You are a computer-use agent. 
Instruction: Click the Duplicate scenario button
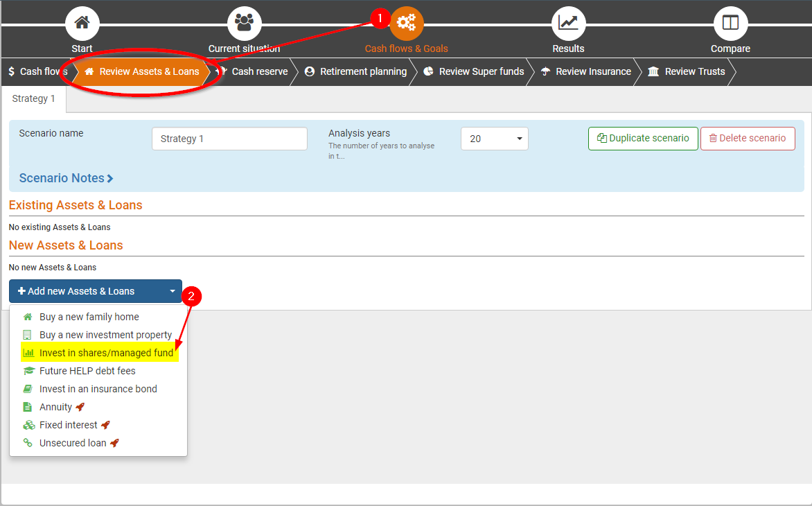642,139
